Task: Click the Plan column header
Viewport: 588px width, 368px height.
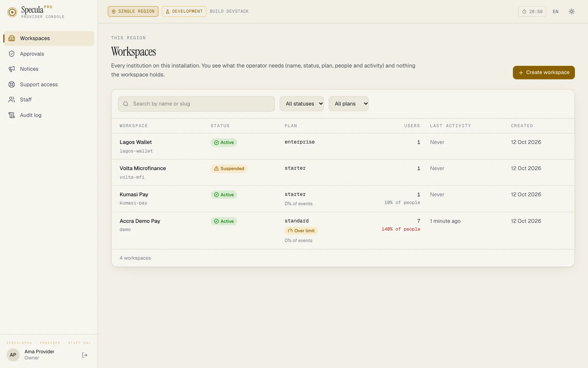Action: (x=291, y=126)
